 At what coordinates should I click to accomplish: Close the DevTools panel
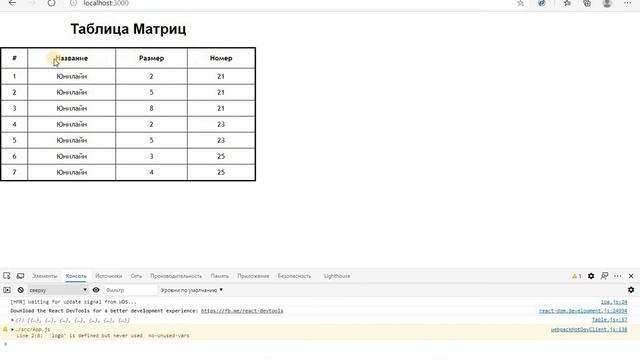click(631, 276)
